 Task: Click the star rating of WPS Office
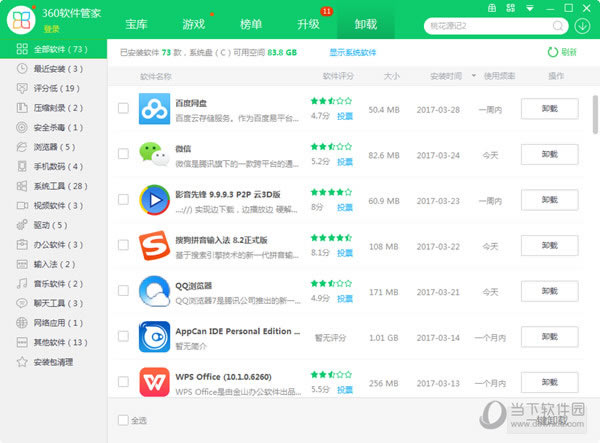pos(331,375)
